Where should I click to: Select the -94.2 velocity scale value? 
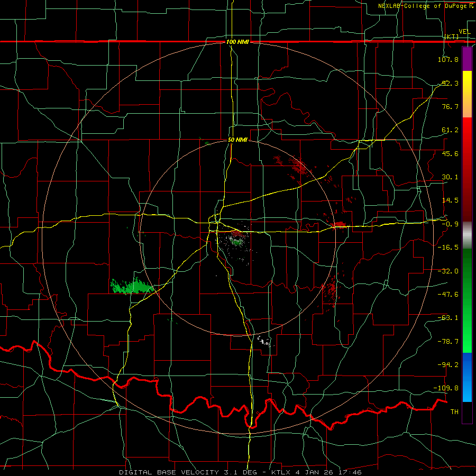pos(448,364)
